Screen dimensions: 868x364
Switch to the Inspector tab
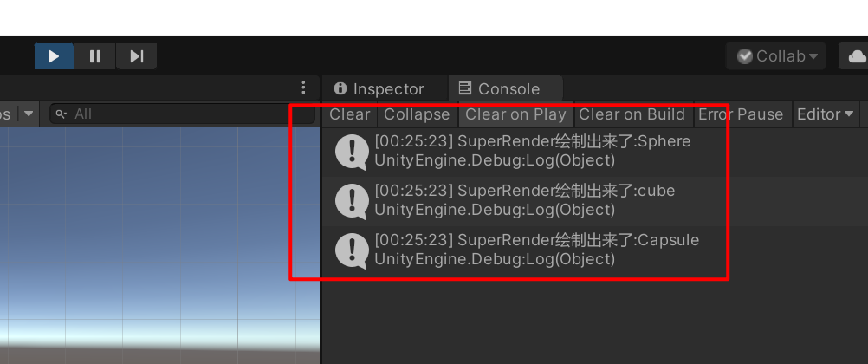[379, 88]
